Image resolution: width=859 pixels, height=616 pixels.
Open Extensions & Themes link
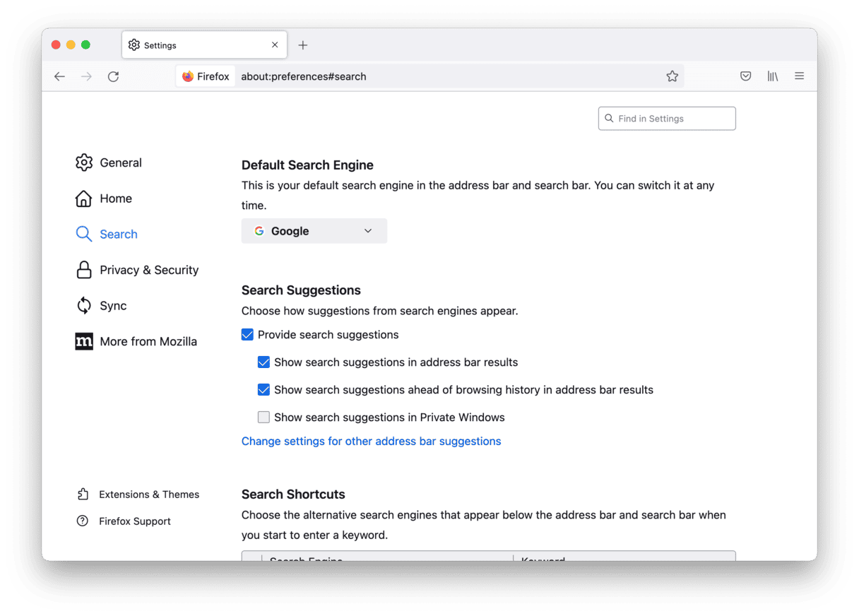coord(138,494)
